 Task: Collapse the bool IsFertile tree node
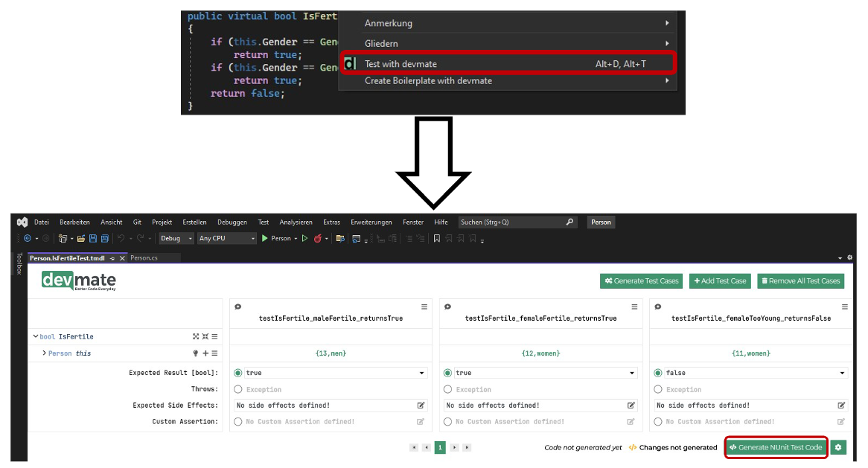[36, 336]
